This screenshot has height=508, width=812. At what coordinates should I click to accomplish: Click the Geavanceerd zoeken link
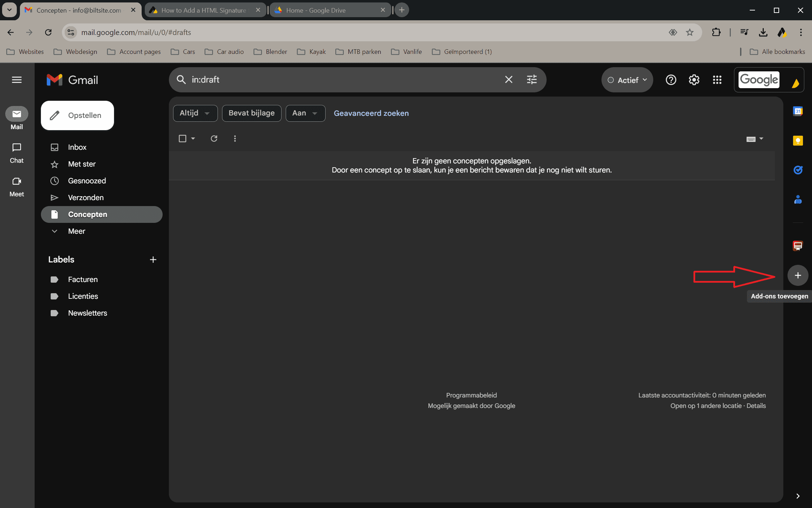[371, 113]
